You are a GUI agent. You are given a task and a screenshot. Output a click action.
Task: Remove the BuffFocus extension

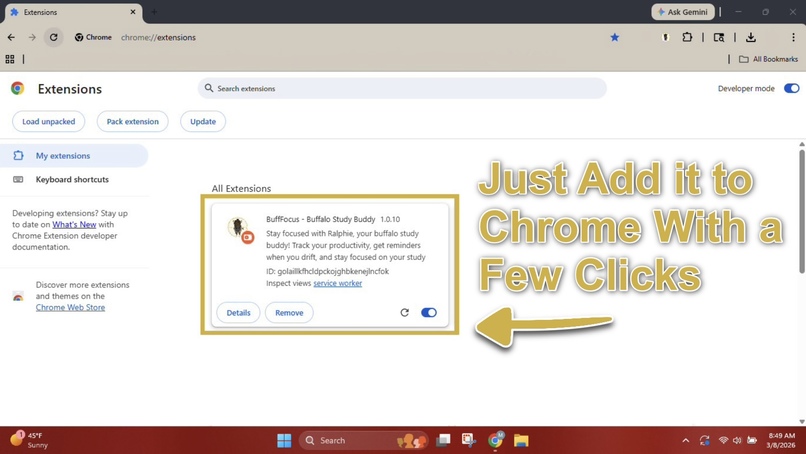click(x=289, y=313)
